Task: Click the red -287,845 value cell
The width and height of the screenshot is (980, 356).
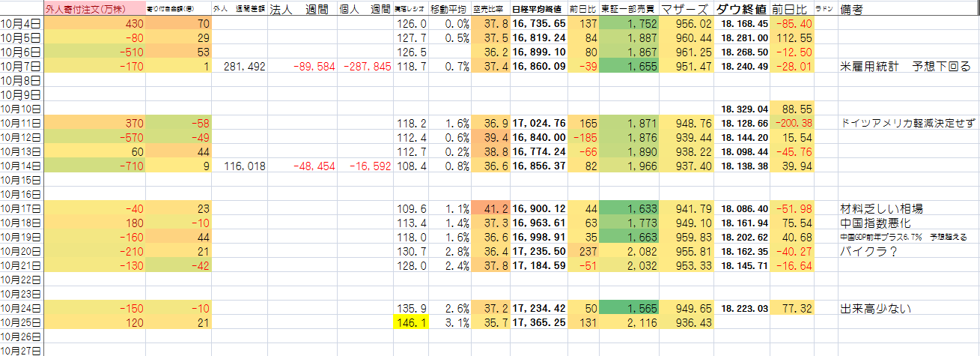Action: (x=365, y=67)
